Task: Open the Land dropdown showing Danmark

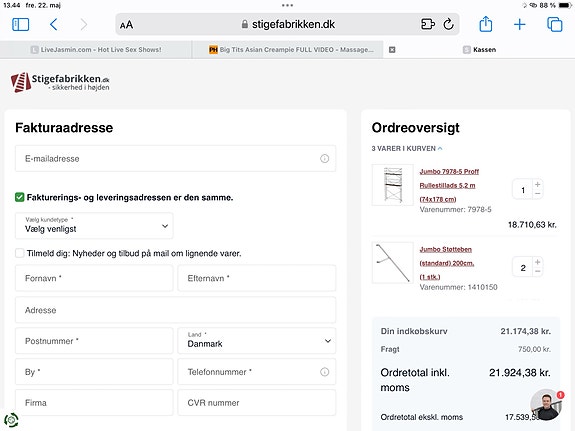Action: pyautogui.click(x=257, y=341)
